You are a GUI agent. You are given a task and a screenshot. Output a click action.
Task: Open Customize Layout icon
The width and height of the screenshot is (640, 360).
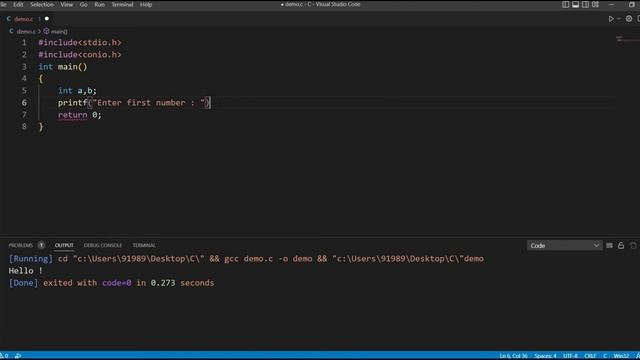(x=596, y=4)
